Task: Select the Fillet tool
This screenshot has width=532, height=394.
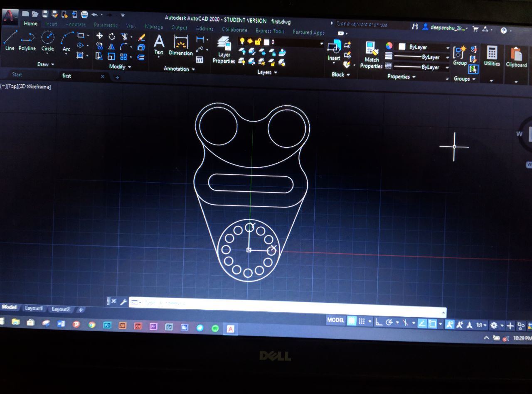Action: tap(124, 46)
